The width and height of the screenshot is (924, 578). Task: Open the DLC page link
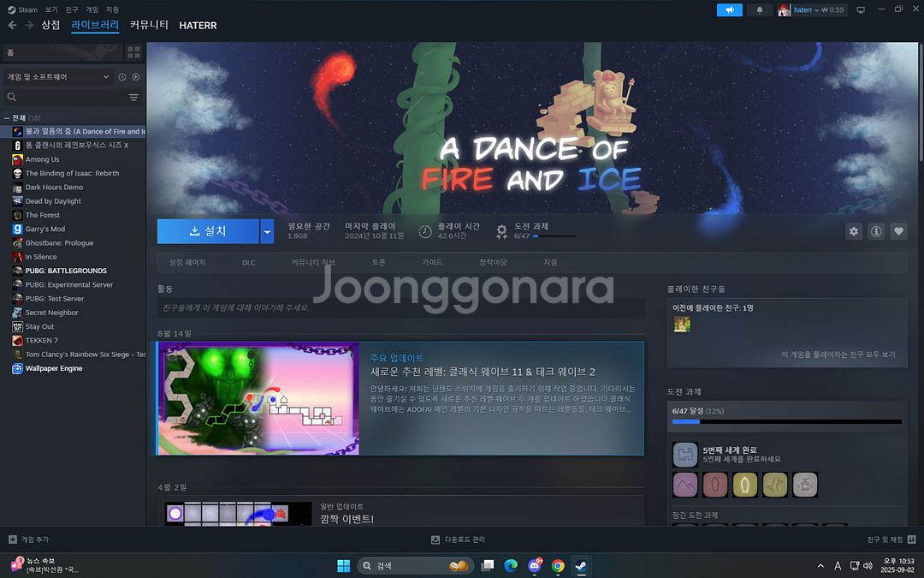[249, 263]
